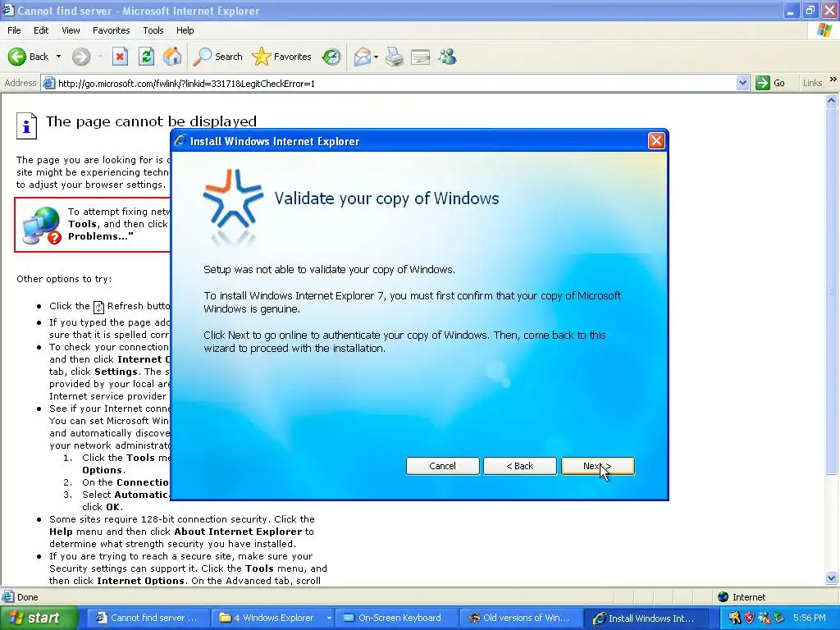
Task: Switch to Install Windows Int taskbar item
Action: point(646,619)
